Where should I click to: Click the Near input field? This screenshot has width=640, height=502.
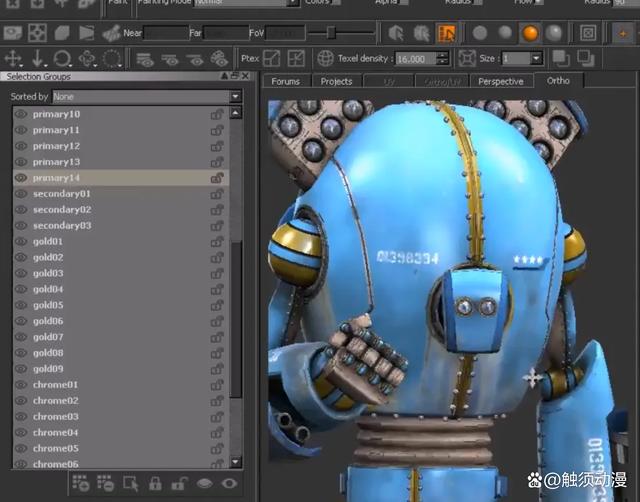pos(166,33)
